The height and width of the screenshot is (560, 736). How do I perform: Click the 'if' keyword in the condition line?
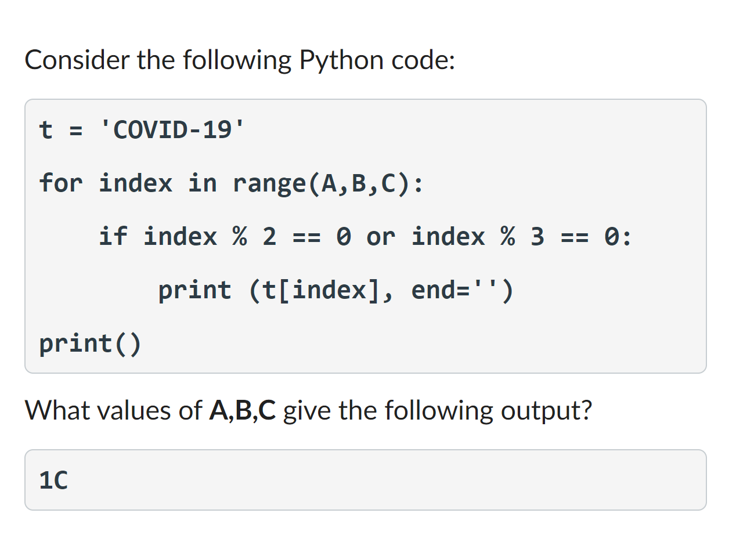(113, 236)
